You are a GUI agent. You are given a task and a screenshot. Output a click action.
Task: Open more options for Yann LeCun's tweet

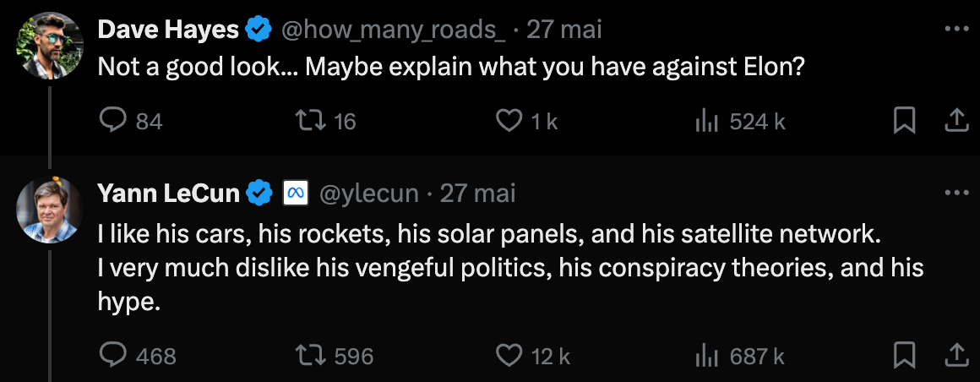(x=955, y=193)
